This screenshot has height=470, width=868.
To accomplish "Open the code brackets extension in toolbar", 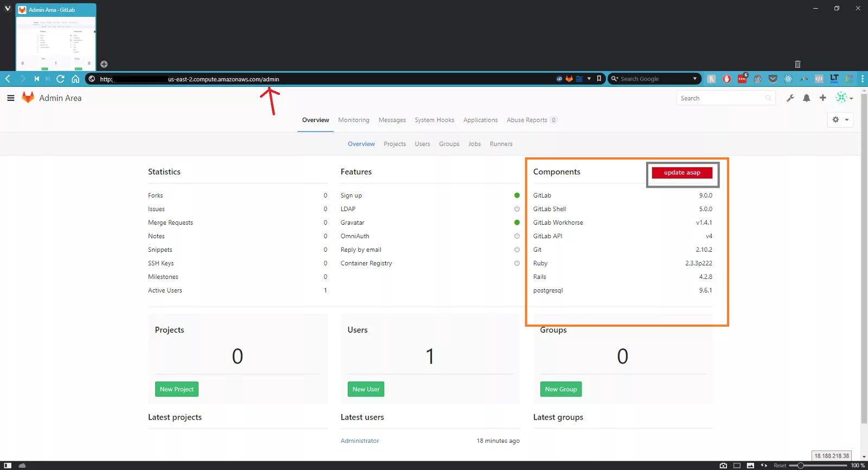I will [x=819, y=79].
